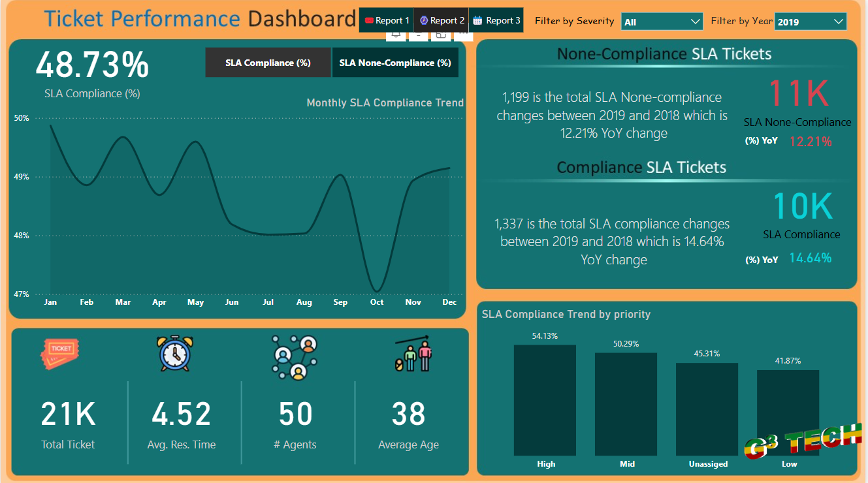Click the people growth icon above Average Age
The width and height of the screenshot is (868, 483).
tap(414, 354)
